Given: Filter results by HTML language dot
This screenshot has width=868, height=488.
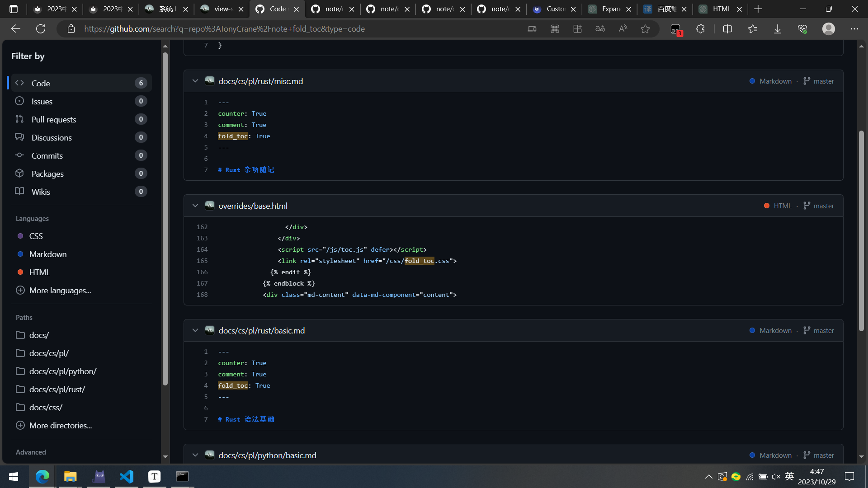Looking at the screenshot, I should 20,272.
